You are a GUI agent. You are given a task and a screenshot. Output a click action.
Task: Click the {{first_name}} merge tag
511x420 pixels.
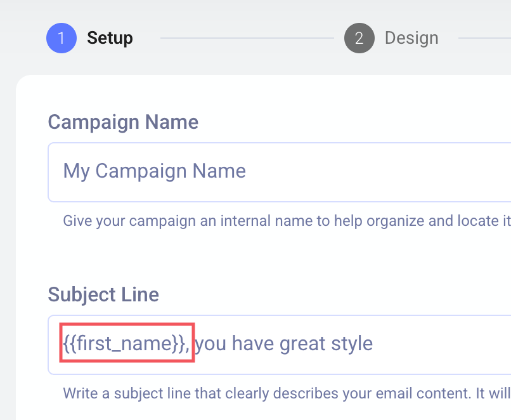[x=126, y=345]
